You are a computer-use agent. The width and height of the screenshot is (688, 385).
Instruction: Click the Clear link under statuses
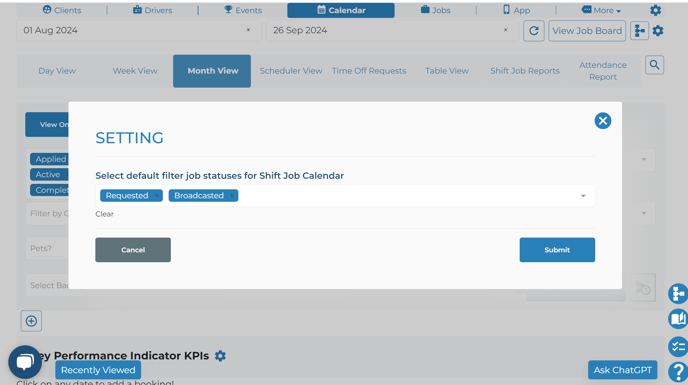tap(104, 214)
